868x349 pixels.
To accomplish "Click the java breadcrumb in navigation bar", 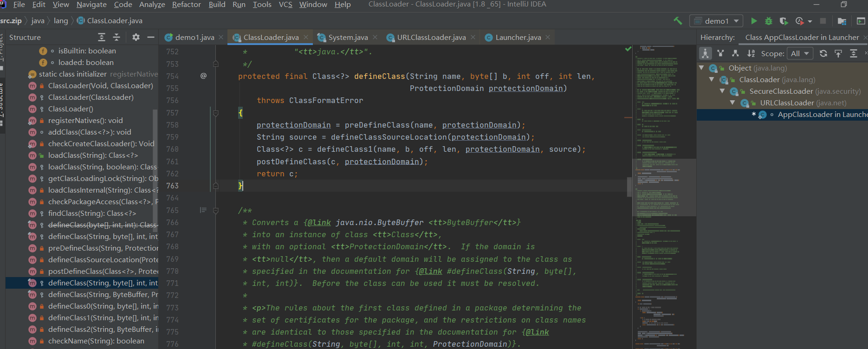I will click(38, 21).
